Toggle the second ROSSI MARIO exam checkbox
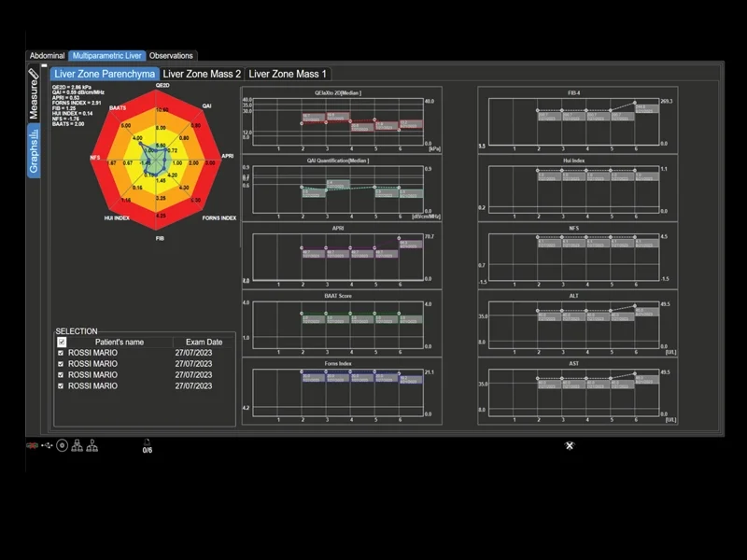This screenshot has width=747, height=560. pos(61,364)
